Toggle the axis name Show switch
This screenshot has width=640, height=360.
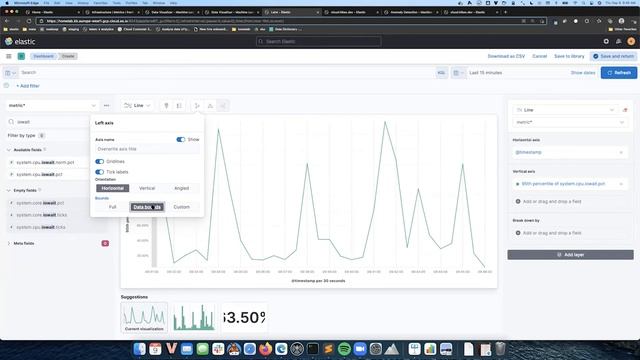tap(180, 140)
